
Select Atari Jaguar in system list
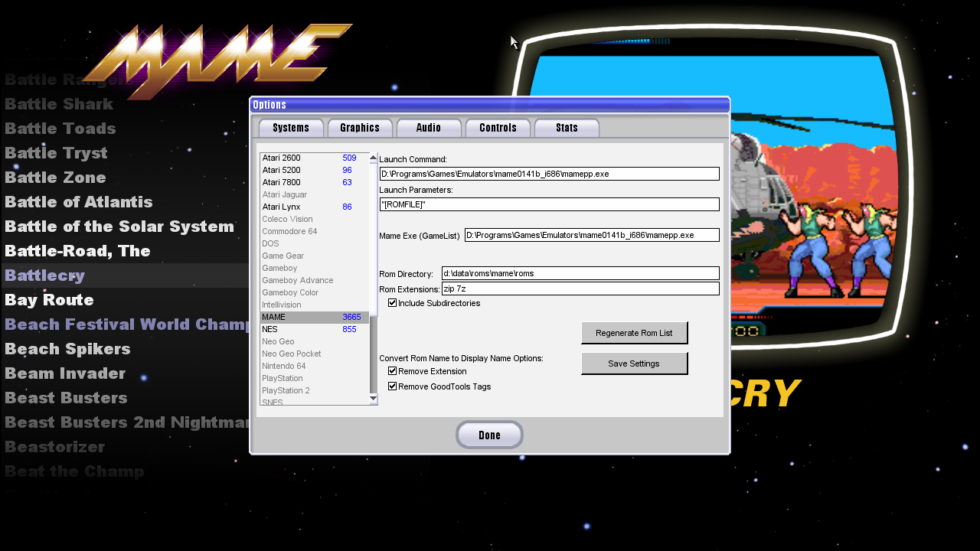(x=315, y=194)
